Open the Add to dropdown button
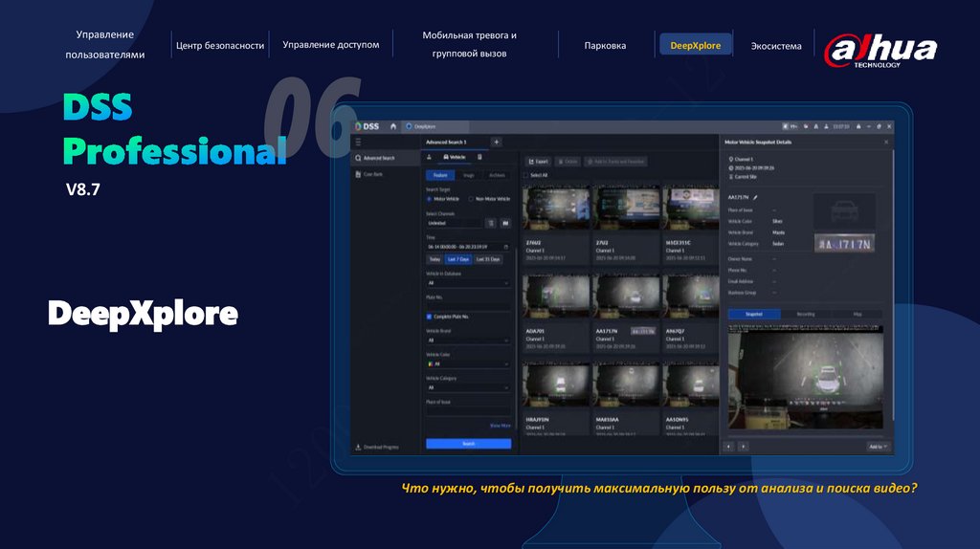980x549 pixels. (x=879, y=447)
